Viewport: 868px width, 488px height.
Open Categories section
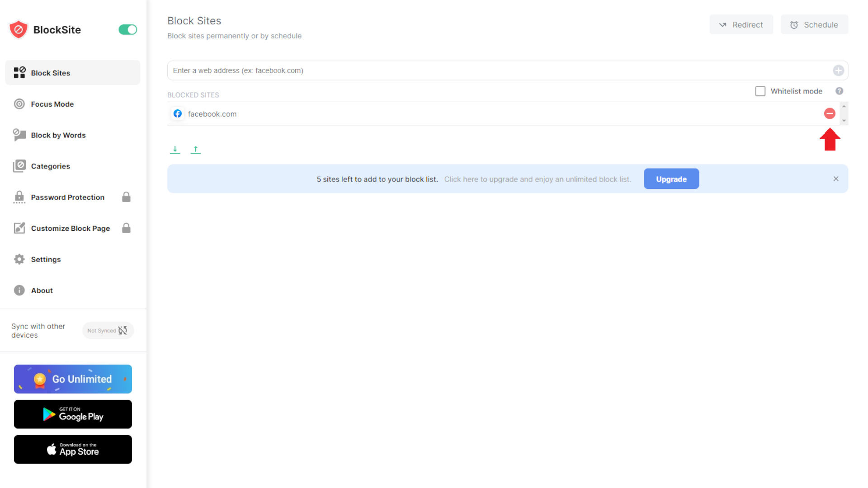pos(50,166)
